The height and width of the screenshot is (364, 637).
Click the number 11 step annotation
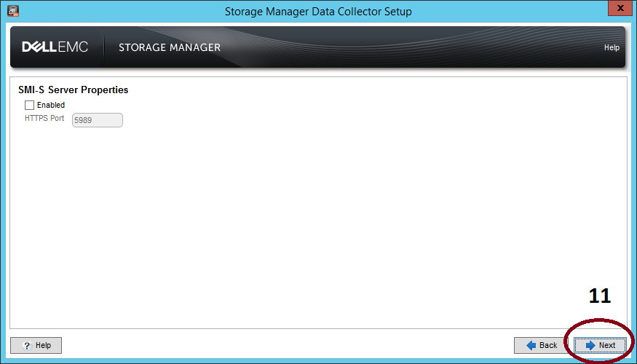[x=600, y=296]
